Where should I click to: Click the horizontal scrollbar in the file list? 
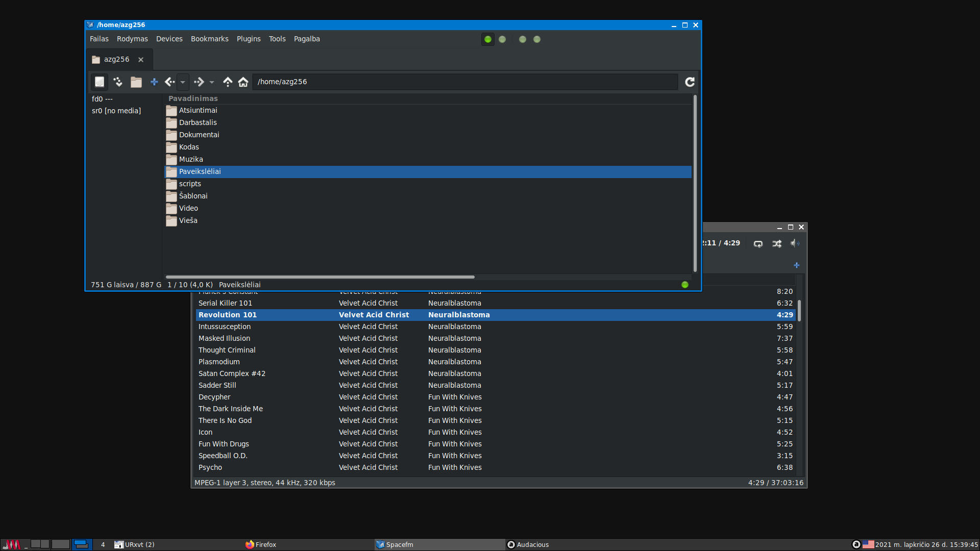click(320, 277)
